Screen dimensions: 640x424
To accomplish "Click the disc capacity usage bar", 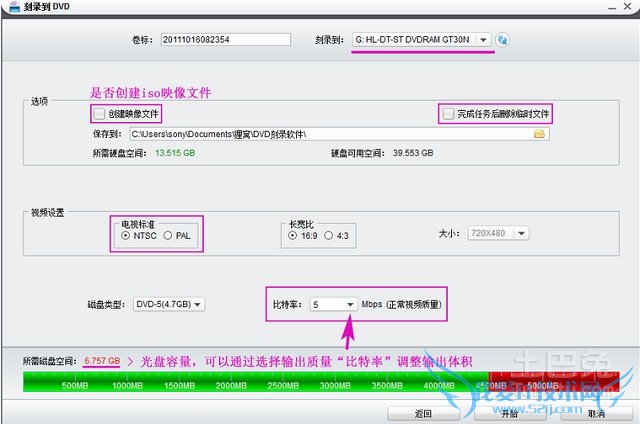I will tap(321, 381).
